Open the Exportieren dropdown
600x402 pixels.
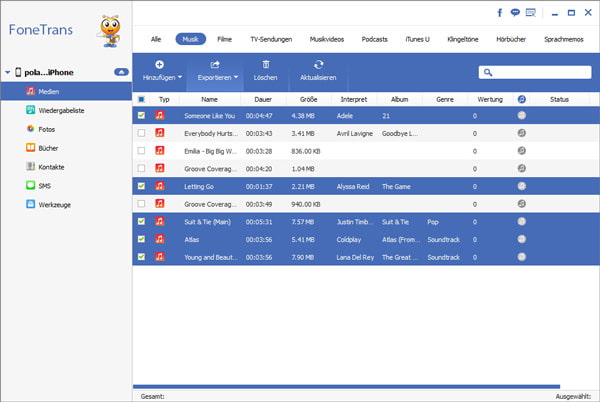[x=217, y=70]
